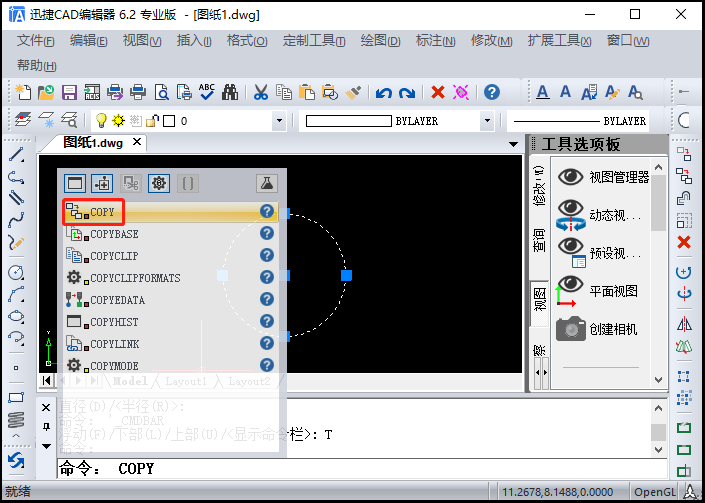Viewport: 705px width, 503px height.
Task: Close the 图纸1.dwg document tab
Action: point(137,142)
